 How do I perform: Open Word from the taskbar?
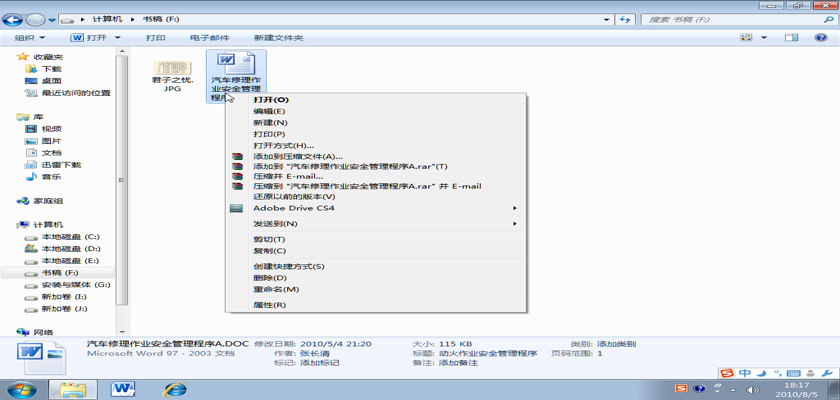click(x=125, y=387)
